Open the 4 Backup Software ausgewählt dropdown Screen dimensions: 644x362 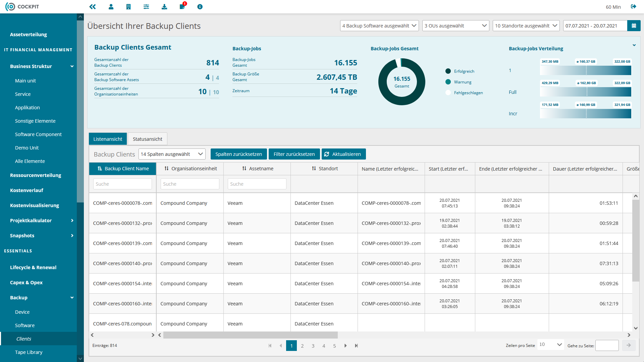tap(379, 26)
